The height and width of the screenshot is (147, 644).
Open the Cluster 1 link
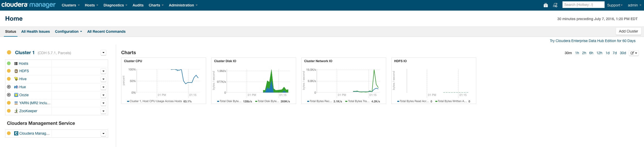click(x=25, y=53)
